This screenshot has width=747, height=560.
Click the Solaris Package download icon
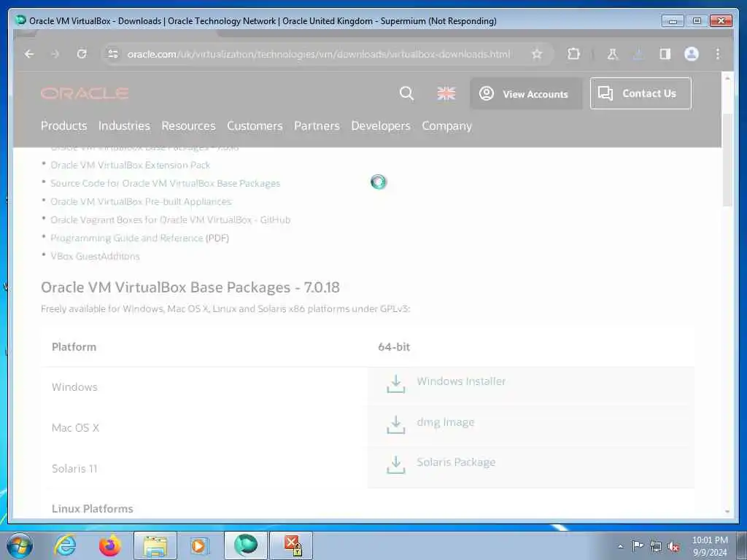point(395,464)
